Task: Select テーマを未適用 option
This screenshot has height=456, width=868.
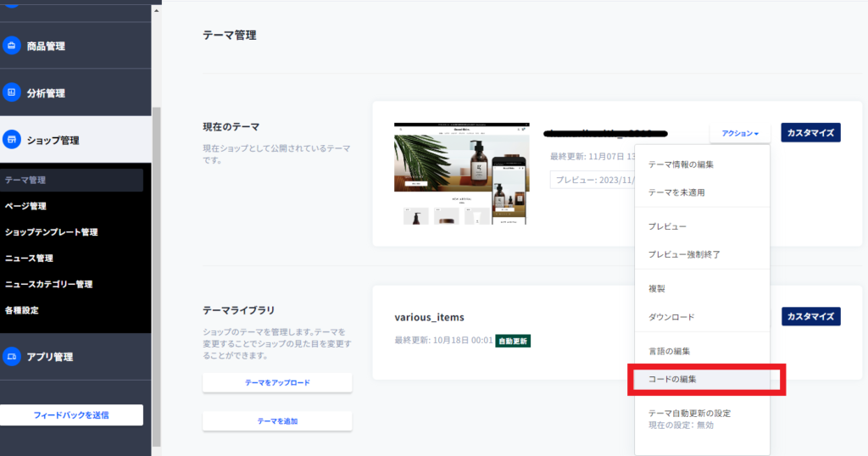Action: [676, 192]
